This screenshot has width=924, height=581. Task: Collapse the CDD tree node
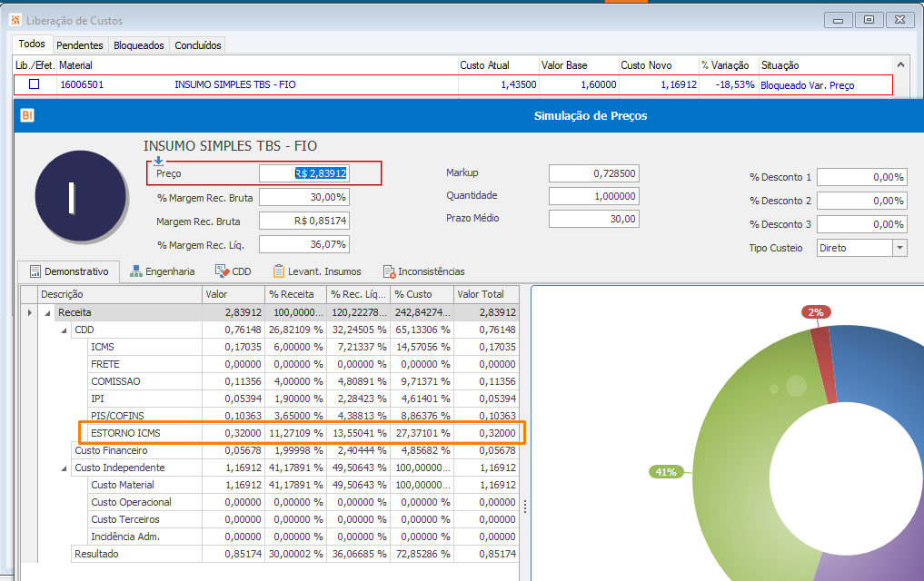(65, 330)
